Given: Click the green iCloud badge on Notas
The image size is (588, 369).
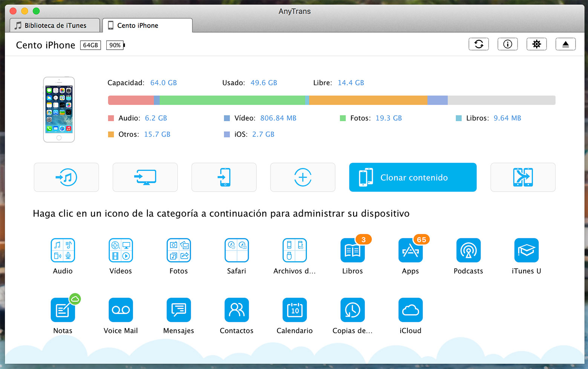Looking at the screenshot, I should pos(75,299).
